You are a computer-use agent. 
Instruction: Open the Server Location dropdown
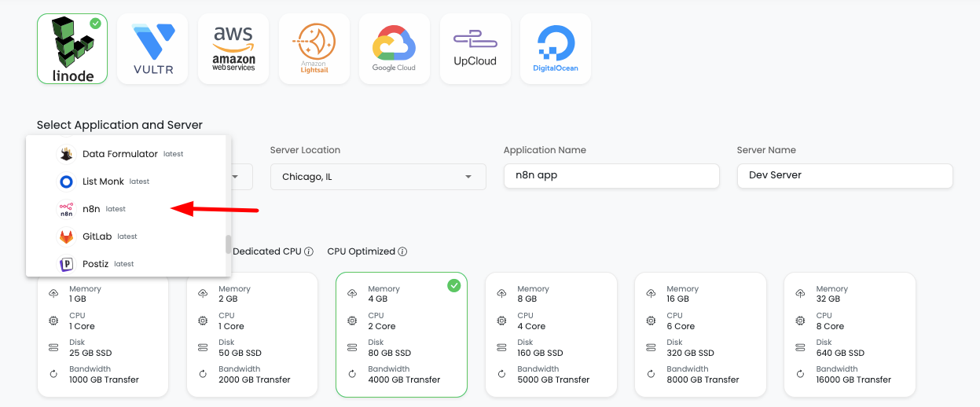pos(378,177)
